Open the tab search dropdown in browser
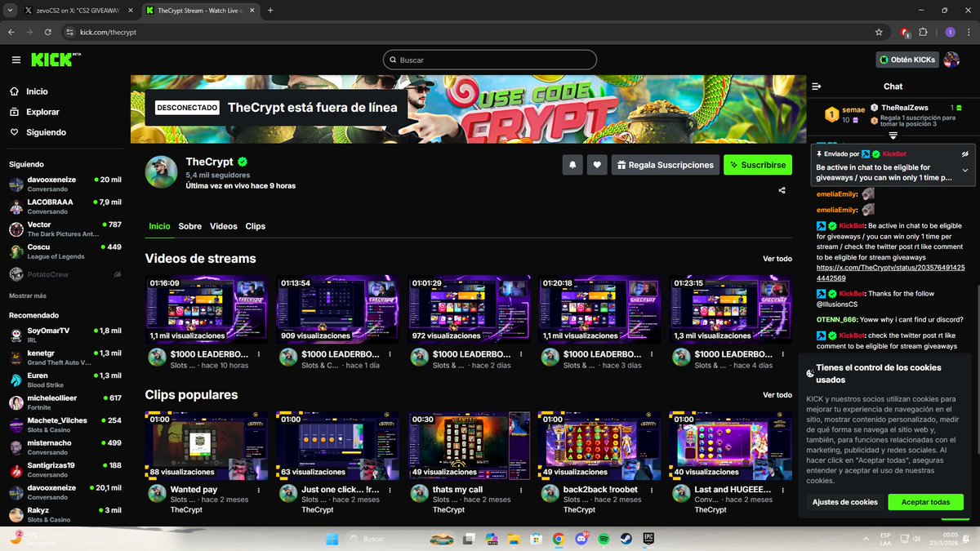The height and width of the screenshot is (551, 980). click(x=10, y=11)
